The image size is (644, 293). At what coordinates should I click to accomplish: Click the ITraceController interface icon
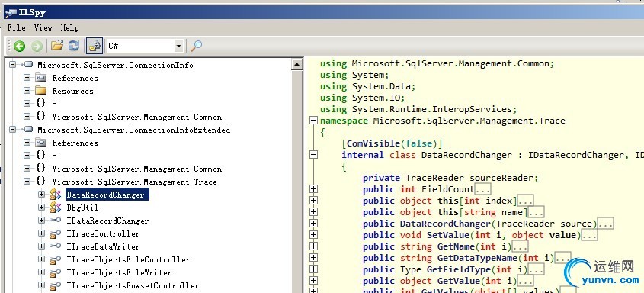pyautogui.click(x=55, y=233)
